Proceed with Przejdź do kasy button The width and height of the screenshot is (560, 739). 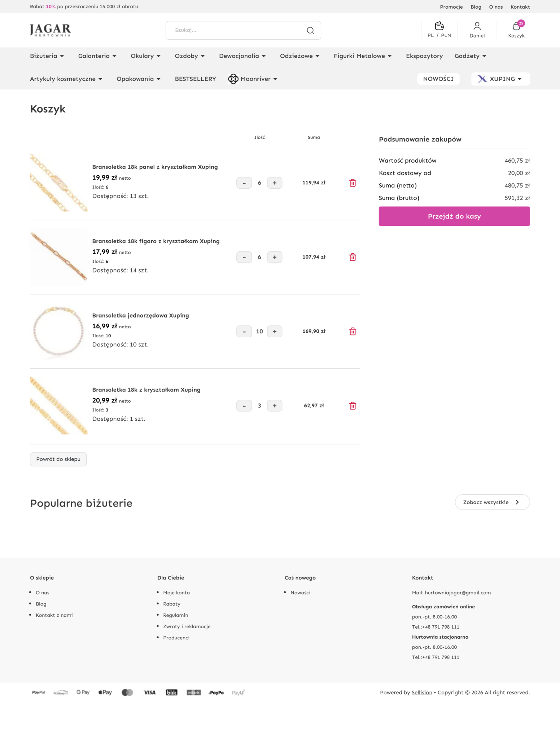click(454, 217)
